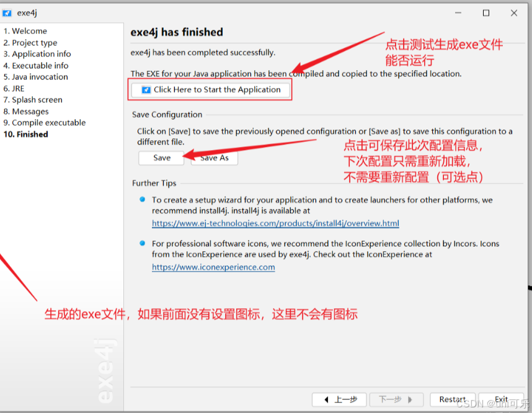Select step 2. Project type
The height and width of the screenshot is (413, 532).
[x=30, y=43]
